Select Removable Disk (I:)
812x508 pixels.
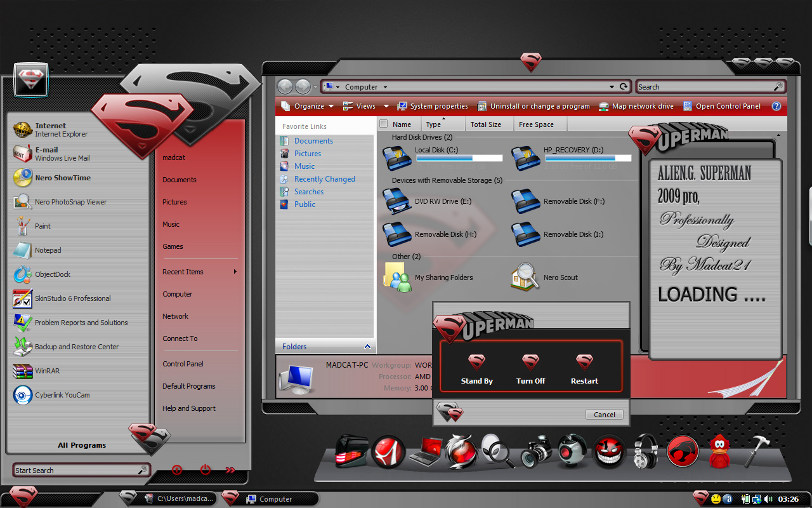pos(558,234)
